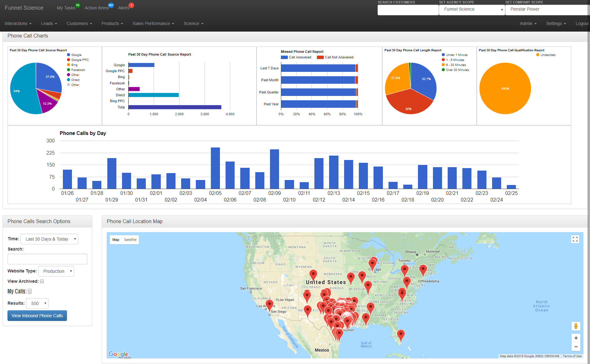
Task: Expand the Leads menu
Action: tap(49, 23)
